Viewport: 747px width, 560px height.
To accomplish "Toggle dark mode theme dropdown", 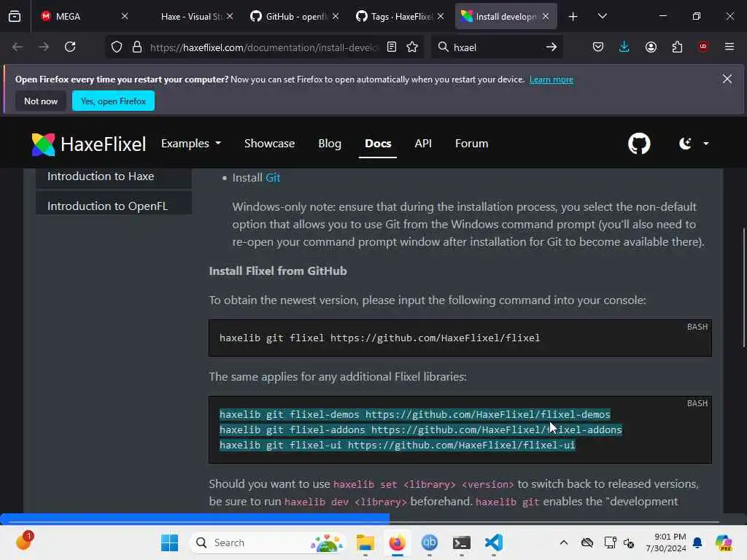I will 694,144.
